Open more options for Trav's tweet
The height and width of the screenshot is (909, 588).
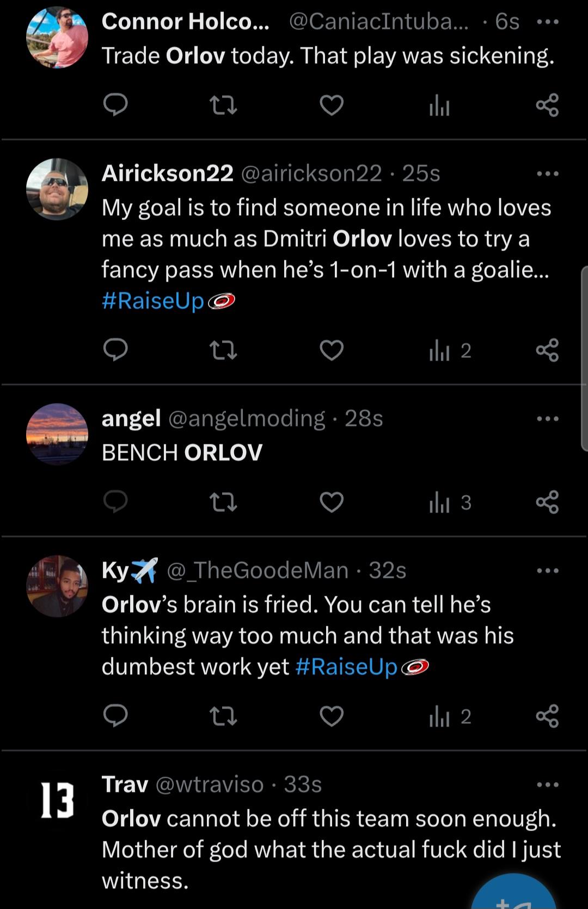(x=547, y=785)
